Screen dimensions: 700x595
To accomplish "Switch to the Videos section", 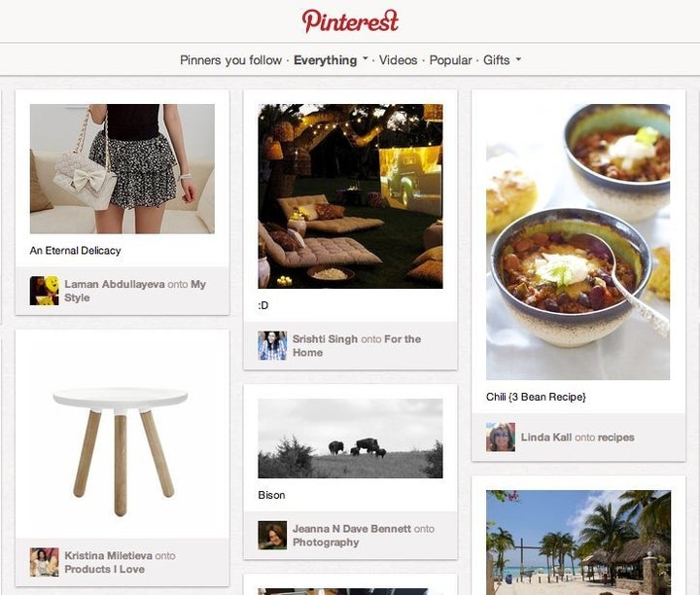I will pos(399,60).
